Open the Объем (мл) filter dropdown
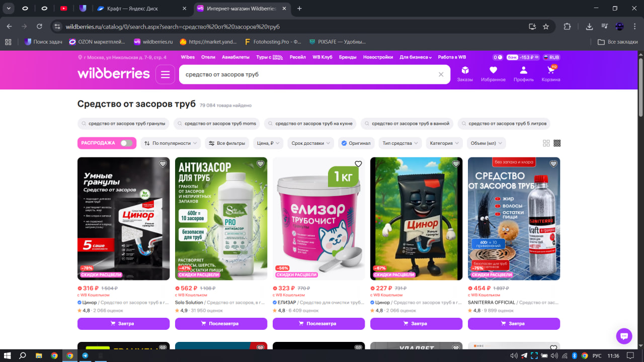 pos(487,143)
